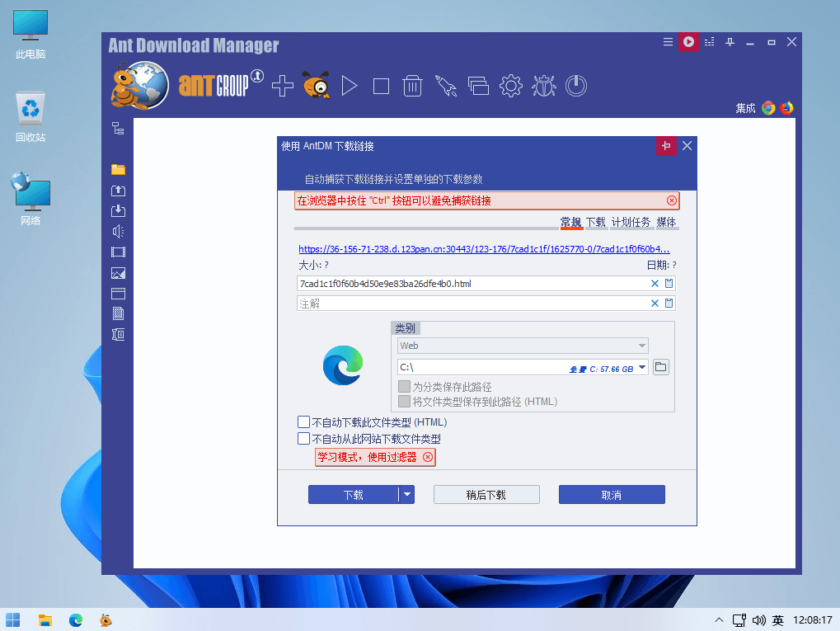Image resolution: width=840 pixels, height=631 pixels.
Task: Switch to the 计划任务 tab
Action: pyautogui.click(x=631, y=222)
